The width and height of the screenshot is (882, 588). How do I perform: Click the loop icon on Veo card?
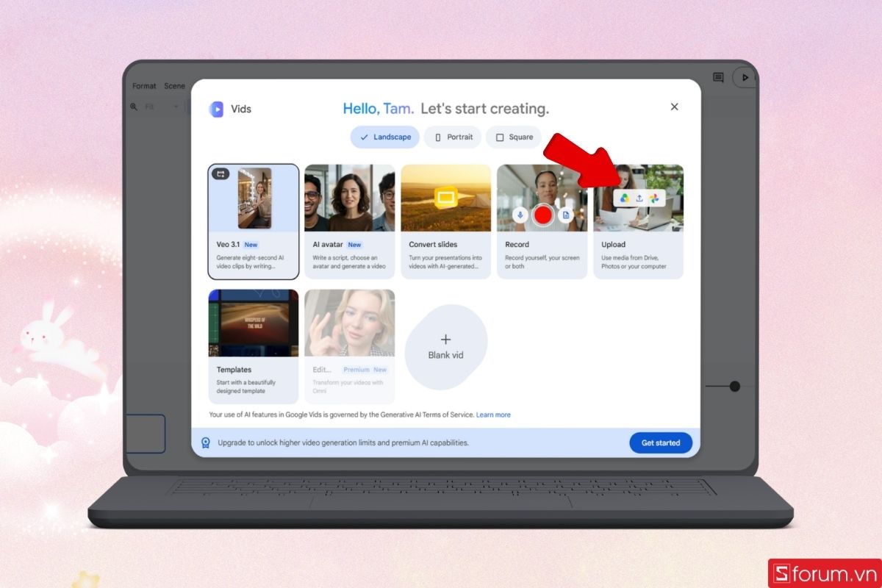click(220, 174)
